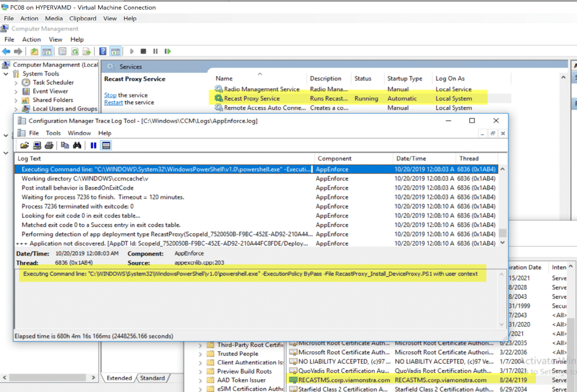Select the Find (binoculars) tool in CMTrace
Screen dimensions: 577x392
pos(77,145)
